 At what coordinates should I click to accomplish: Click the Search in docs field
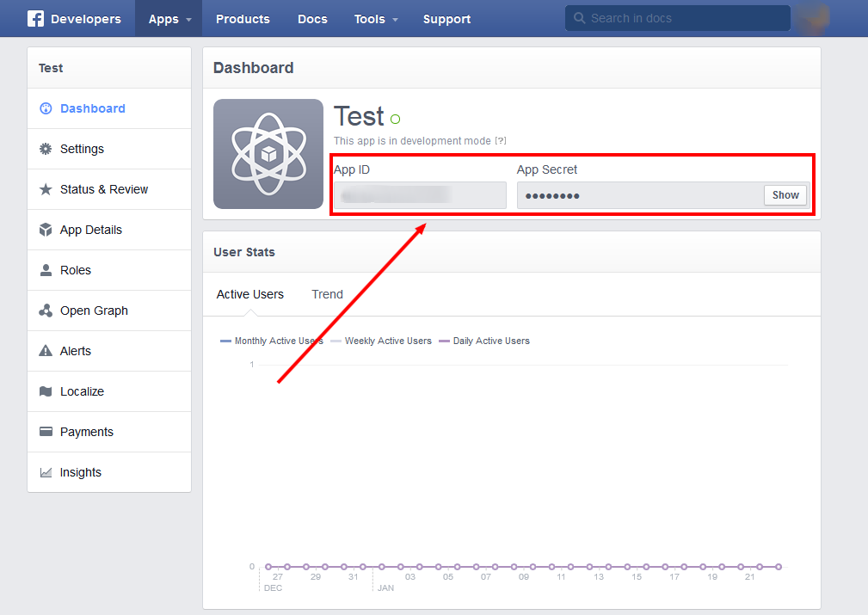pyautogui.click(x=678, y=18)
